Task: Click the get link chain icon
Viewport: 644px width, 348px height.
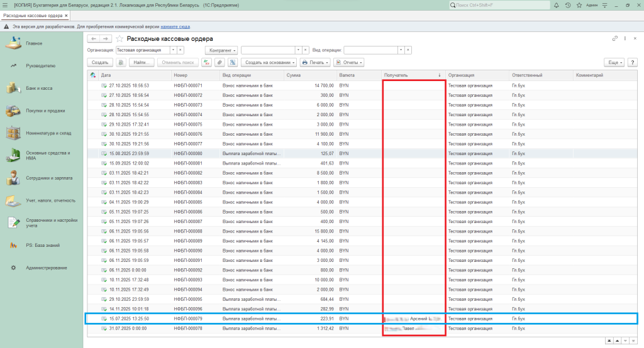Action: (x=614, y=39)
